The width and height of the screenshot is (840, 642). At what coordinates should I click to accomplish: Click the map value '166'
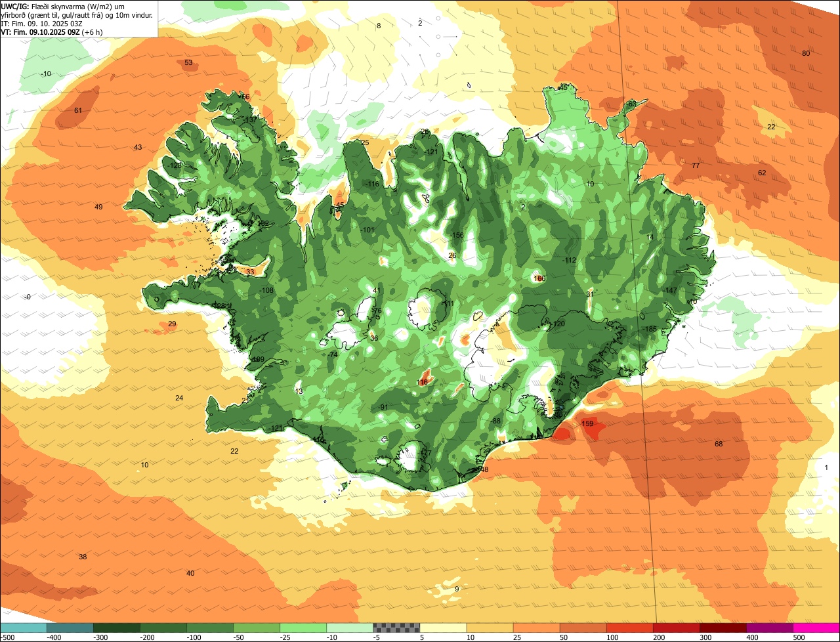coord(539,278)
